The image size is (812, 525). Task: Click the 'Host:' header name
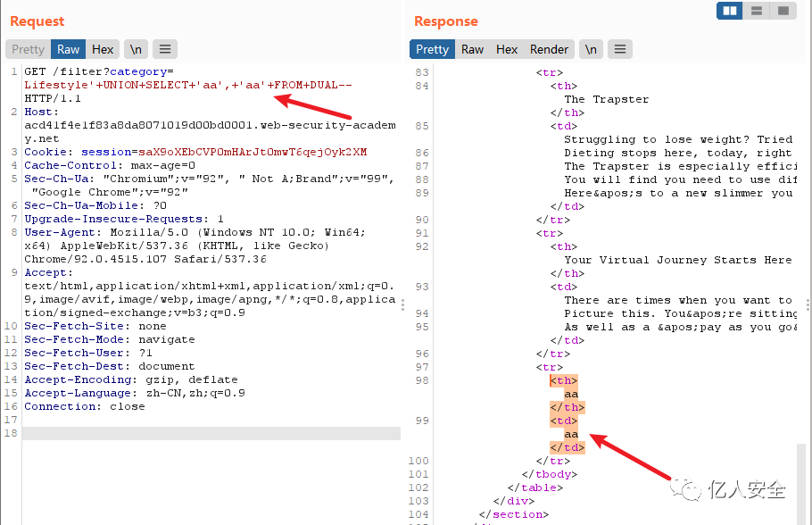coord(41,112)
